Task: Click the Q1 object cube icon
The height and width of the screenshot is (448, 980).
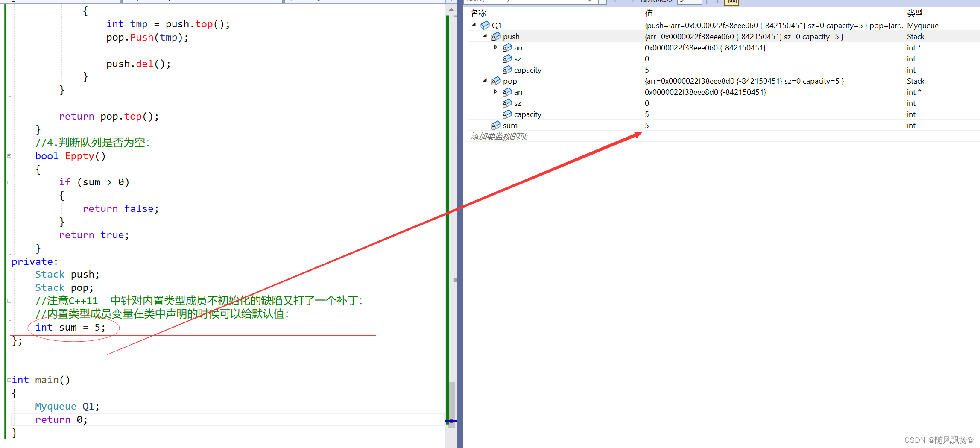Action: 485,26
